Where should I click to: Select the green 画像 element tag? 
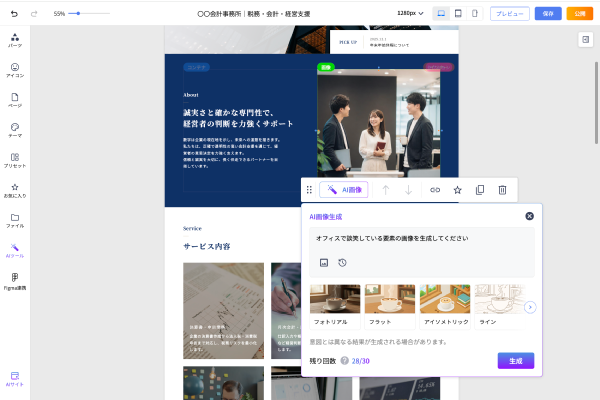(326, 67)
